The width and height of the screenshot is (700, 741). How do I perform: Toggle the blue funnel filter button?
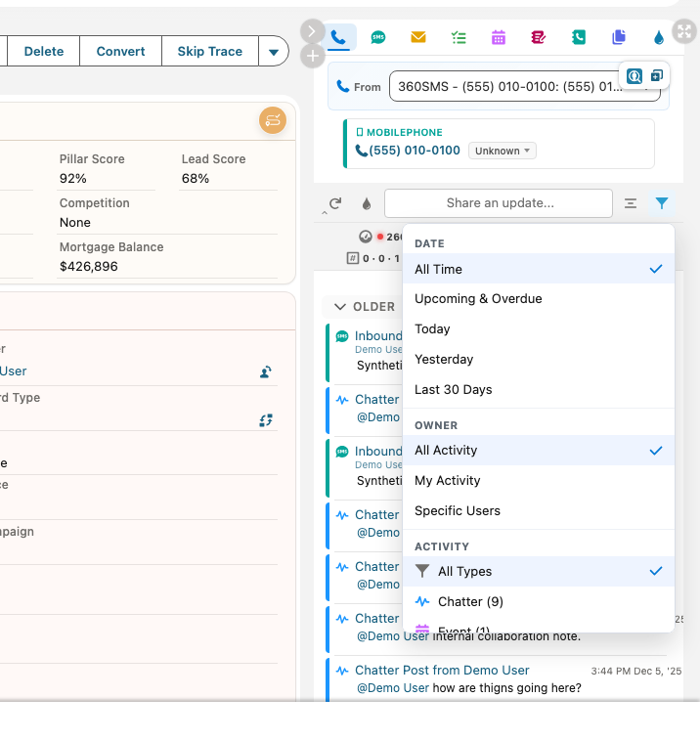coord(662,203)
